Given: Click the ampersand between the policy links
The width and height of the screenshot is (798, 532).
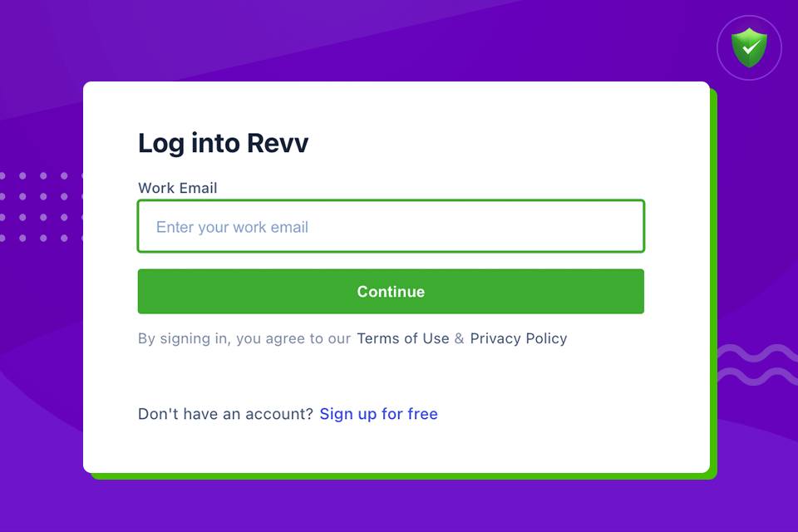Looking at the screenshot, I should coord(460,338).
